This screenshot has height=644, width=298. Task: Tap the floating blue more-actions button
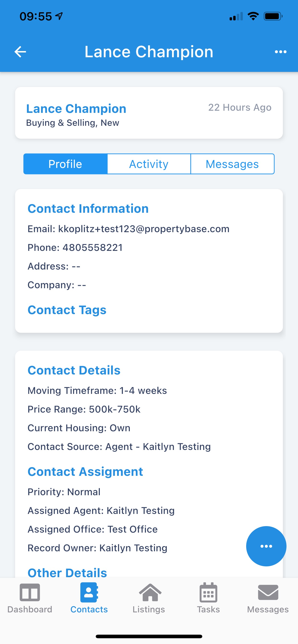point(266,546)
